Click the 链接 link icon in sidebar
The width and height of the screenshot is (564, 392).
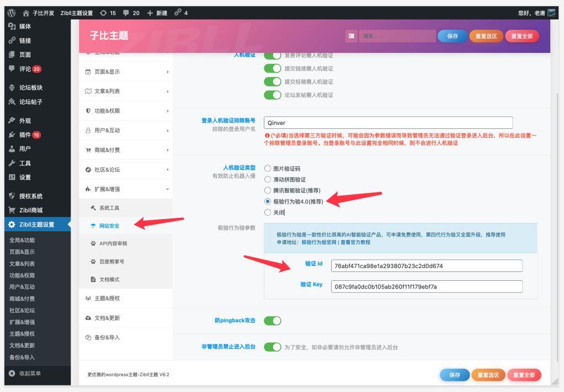pyautogui.click(x=12, y=40)
